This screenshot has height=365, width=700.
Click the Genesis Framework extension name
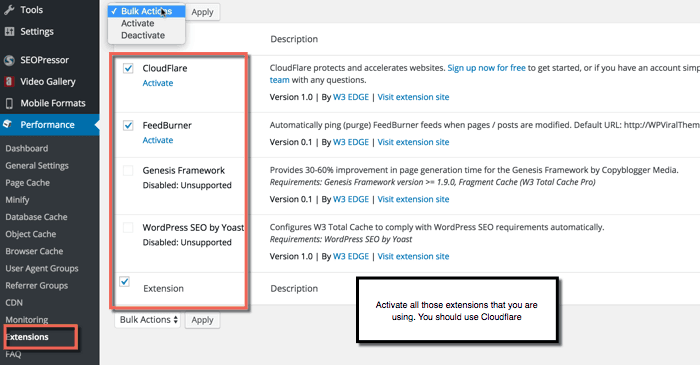pyautogui.click(x=183, y=170)
